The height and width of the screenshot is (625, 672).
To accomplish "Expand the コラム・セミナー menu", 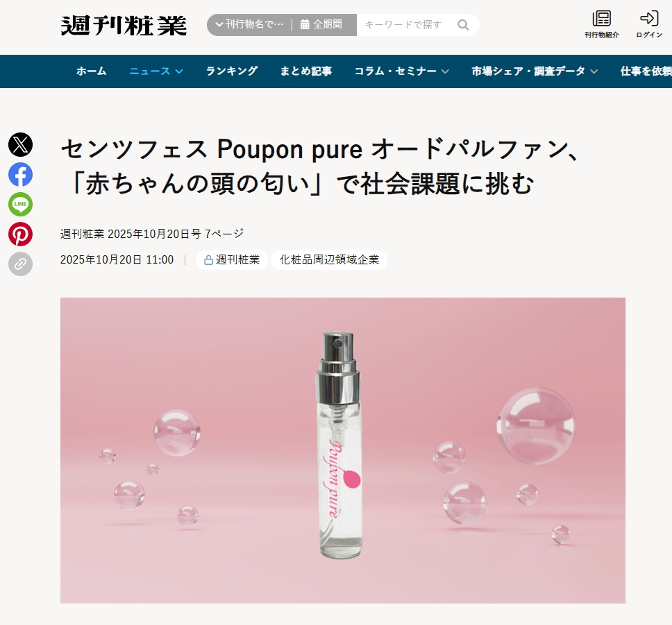I will 401,71.
